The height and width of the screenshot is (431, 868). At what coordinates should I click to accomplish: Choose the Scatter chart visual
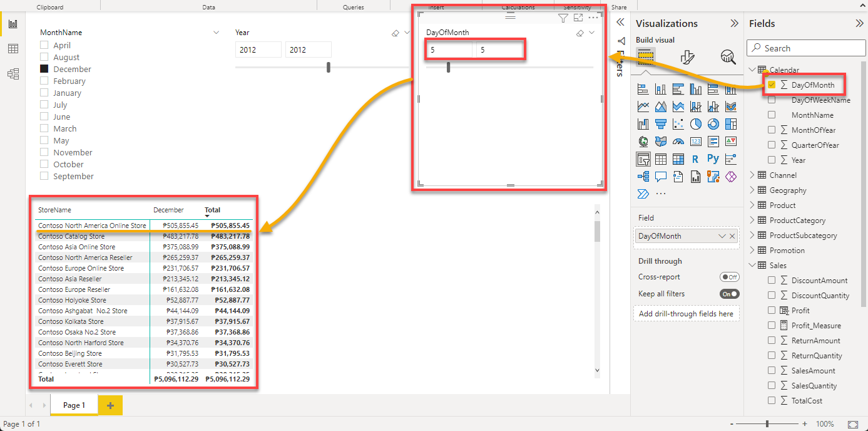[678, 124]
